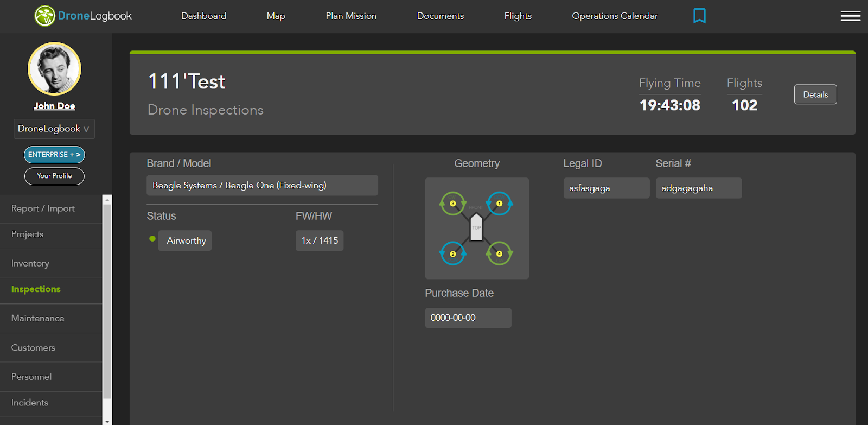Click the flights count 102
The image size is (868, 425).
(x=744, y=105)
